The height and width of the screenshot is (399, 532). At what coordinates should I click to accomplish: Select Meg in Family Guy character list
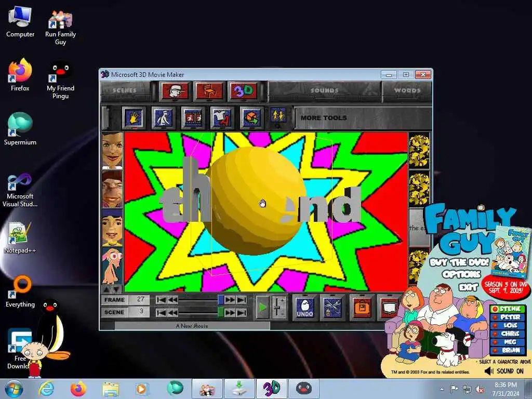click(508, 342)
